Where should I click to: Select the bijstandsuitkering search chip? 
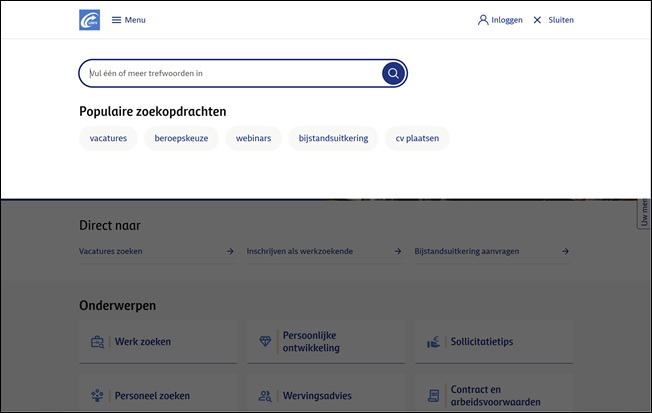(x=333, y=138)
